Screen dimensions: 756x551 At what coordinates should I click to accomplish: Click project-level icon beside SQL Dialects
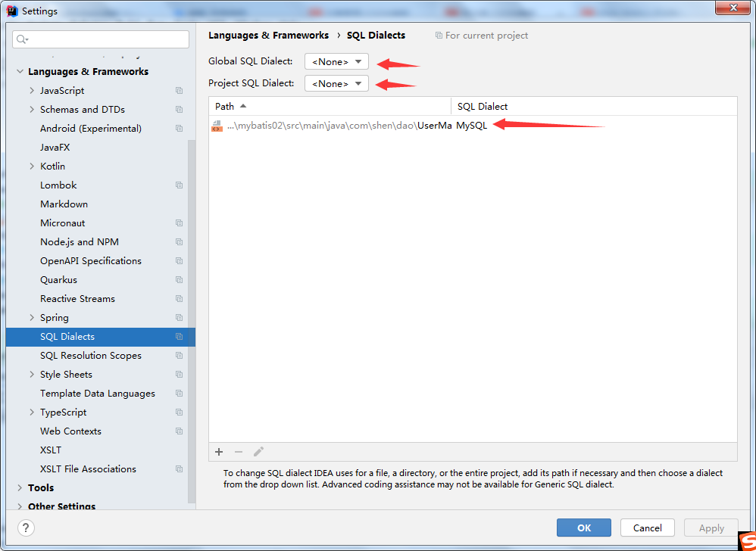(180, 337)
